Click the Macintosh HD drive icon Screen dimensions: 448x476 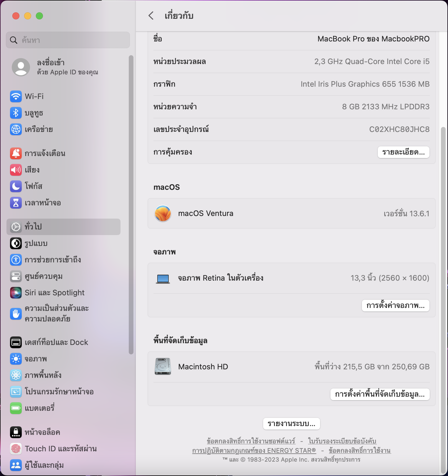pos(163,366)
